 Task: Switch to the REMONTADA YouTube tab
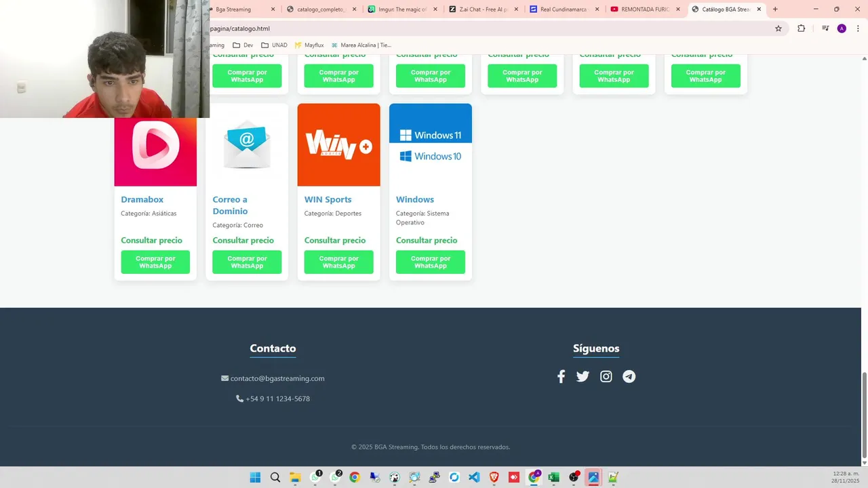point(645,9)
